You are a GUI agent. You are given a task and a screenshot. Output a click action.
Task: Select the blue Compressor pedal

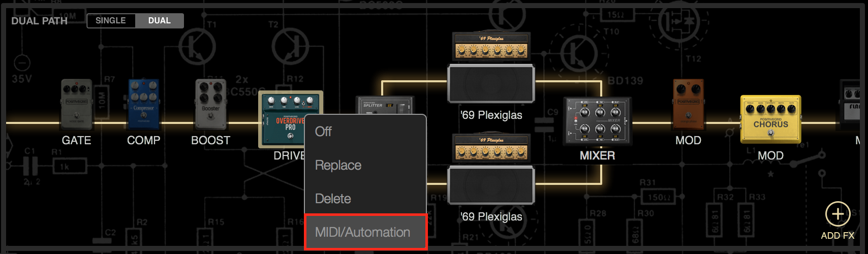pos(144,105)
